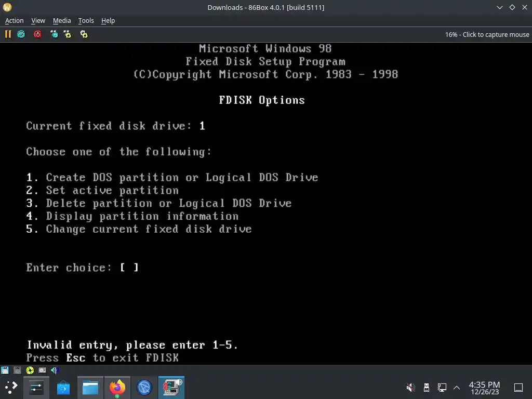Launch Firefox from the taskbar
This screenshot has width=532, height=399.
tap(117, 388)
